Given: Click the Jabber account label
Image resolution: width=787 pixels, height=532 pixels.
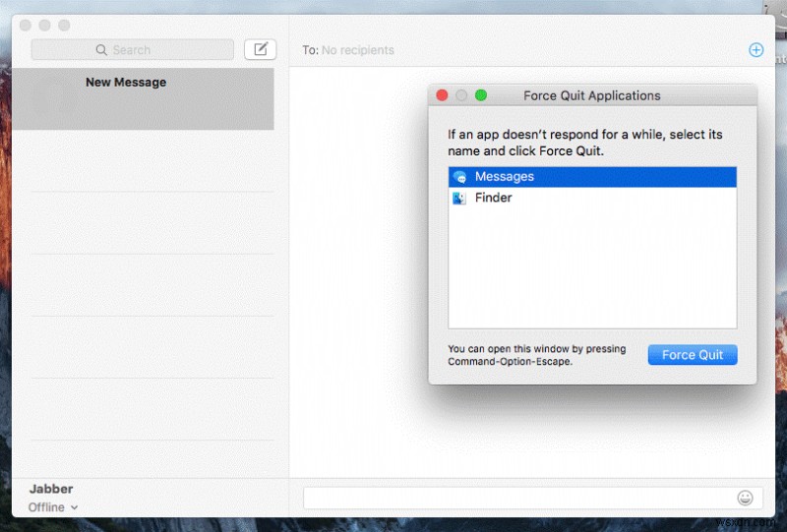Looking at the screenshot, I should 51,489.
